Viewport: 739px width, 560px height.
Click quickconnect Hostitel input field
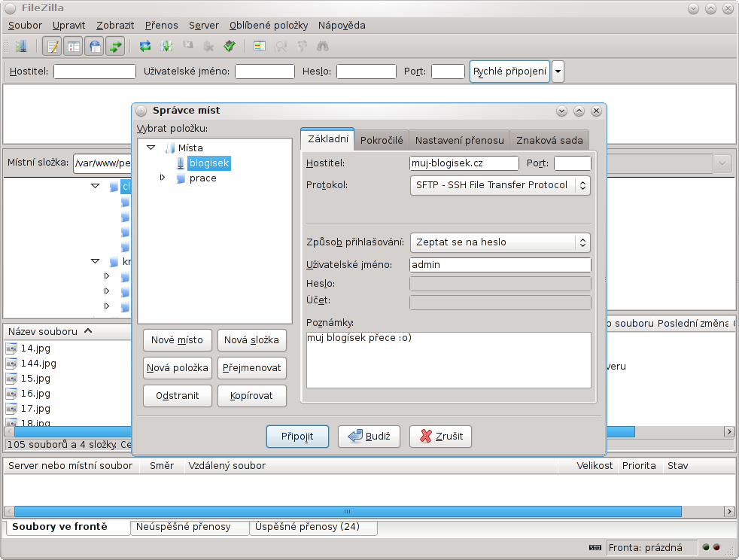[95, 72]
